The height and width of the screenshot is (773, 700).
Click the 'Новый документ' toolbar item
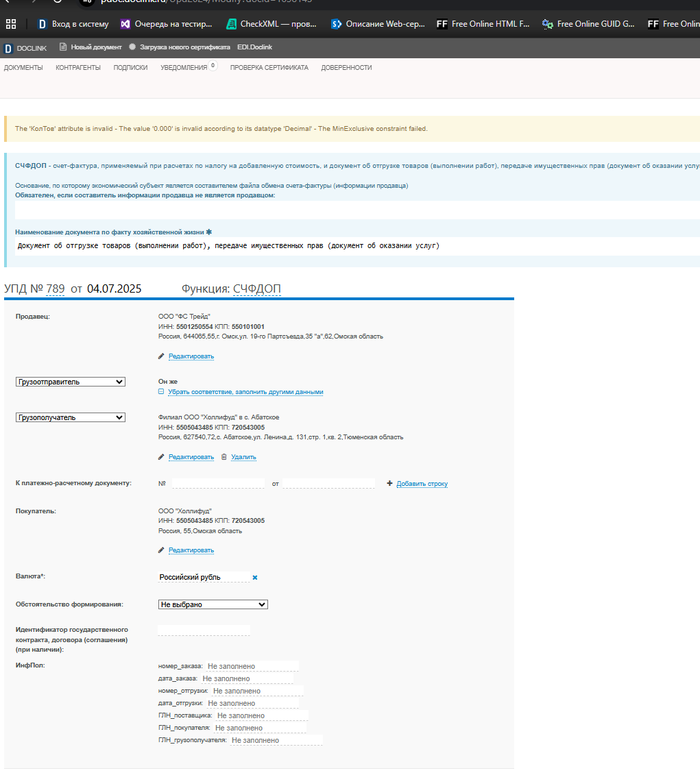click(x=90, y=47)
